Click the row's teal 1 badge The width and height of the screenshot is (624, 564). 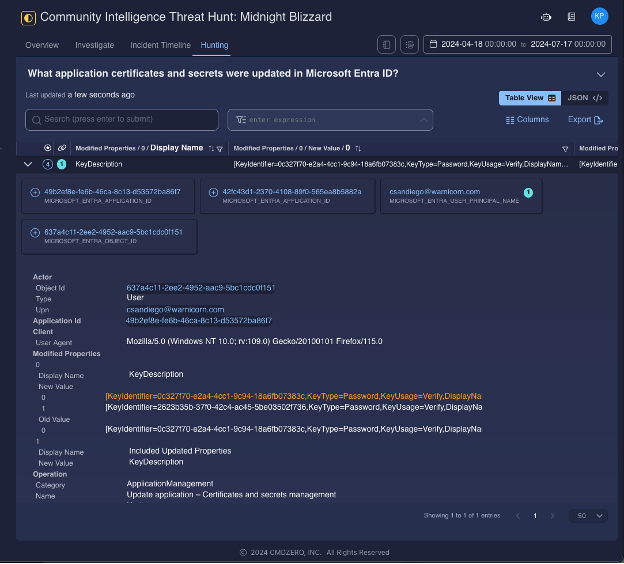(61, 164)
